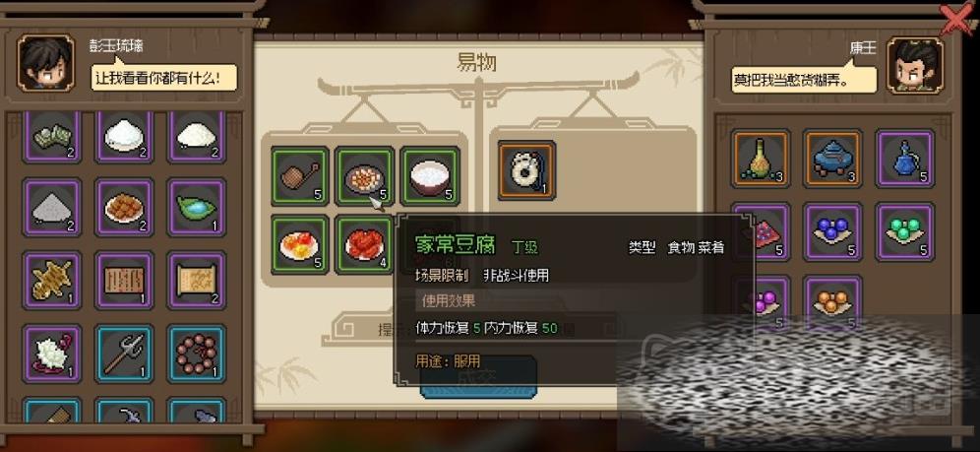Click the player portrait avatar
The image size is (980, 452).
point(45,63)
